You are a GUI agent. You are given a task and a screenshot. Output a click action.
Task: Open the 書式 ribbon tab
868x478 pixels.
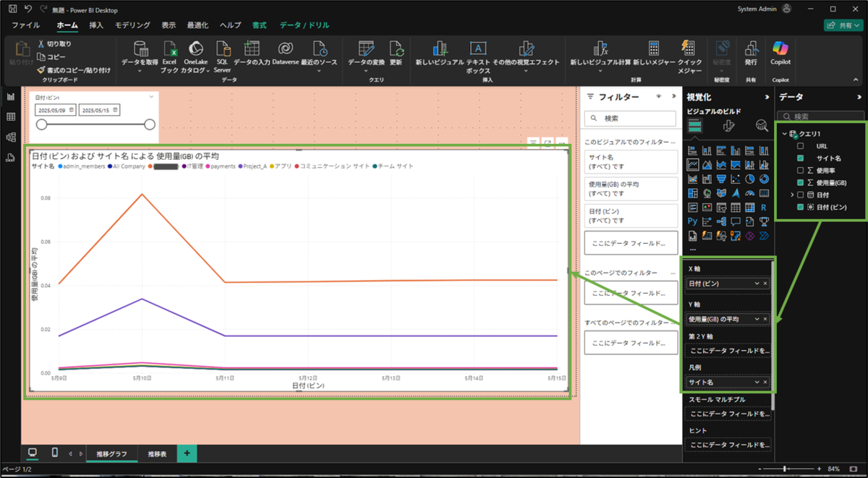click(x=259, y=25)
